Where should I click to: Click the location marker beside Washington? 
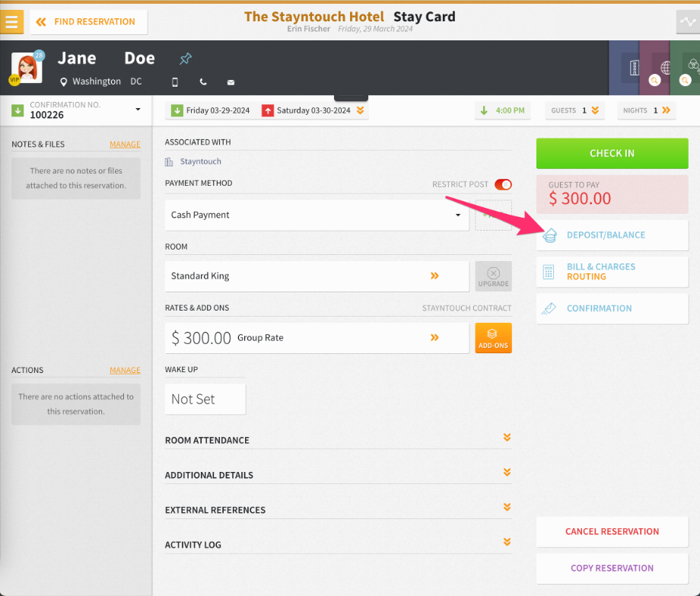click(64, 81)
